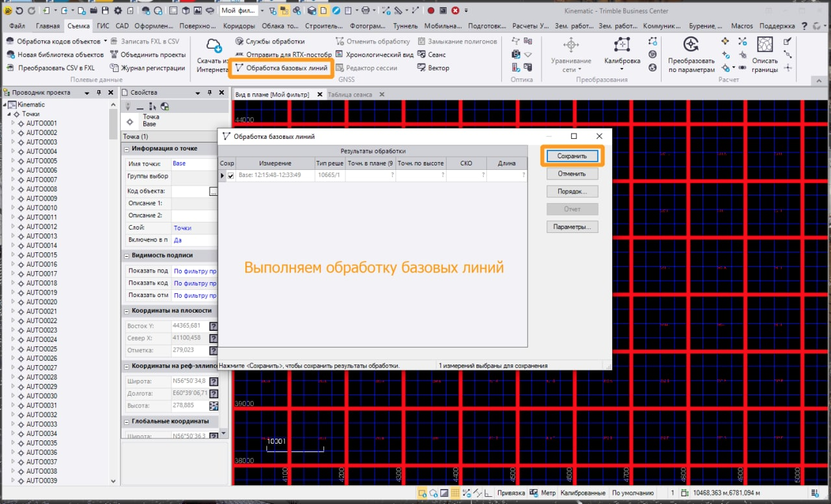Click the Код объекта input field

[x=190, y=191]
